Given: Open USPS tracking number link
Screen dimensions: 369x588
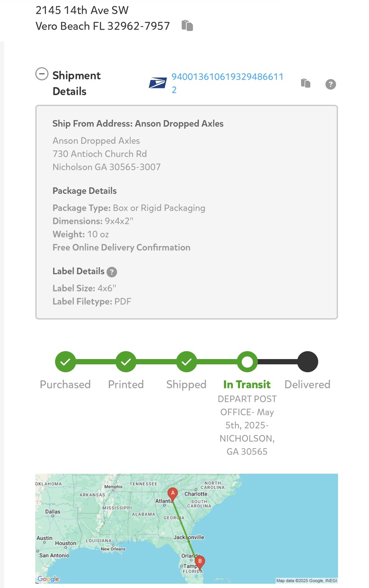Looking at the screenshot, I should click(227, 83).
